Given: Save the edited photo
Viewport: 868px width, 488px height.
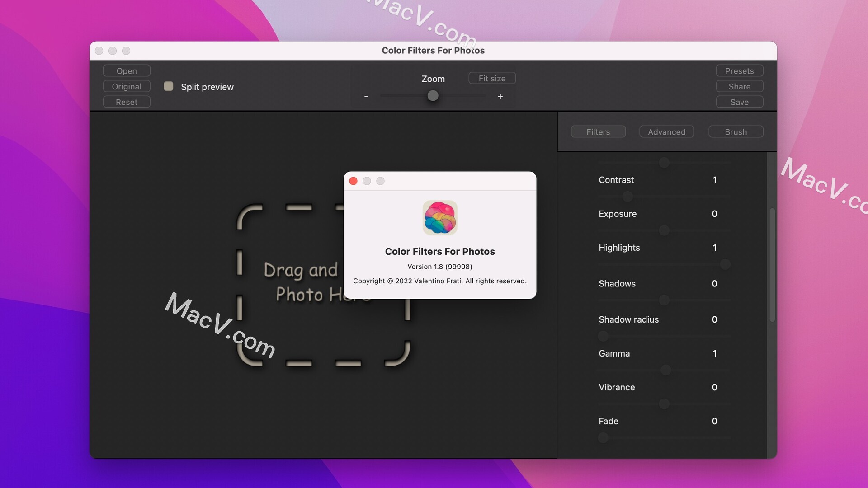Looking at the screenshot, I should point(740,102).
